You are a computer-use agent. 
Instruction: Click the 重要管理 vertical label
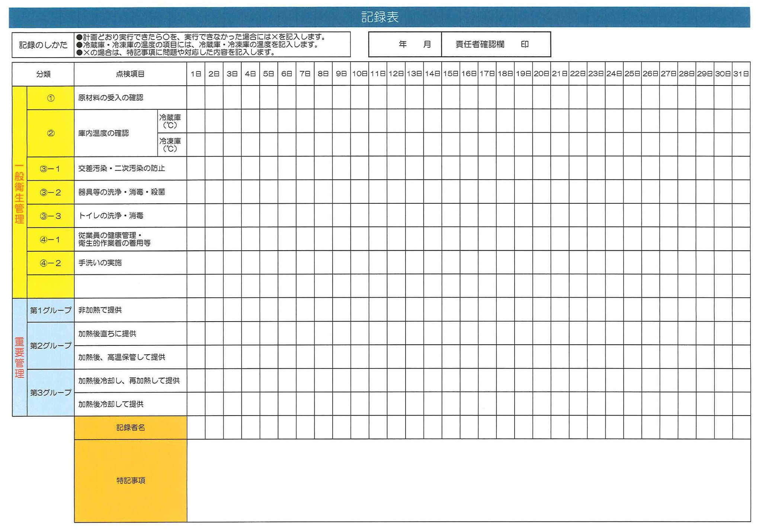click(19, 357)
